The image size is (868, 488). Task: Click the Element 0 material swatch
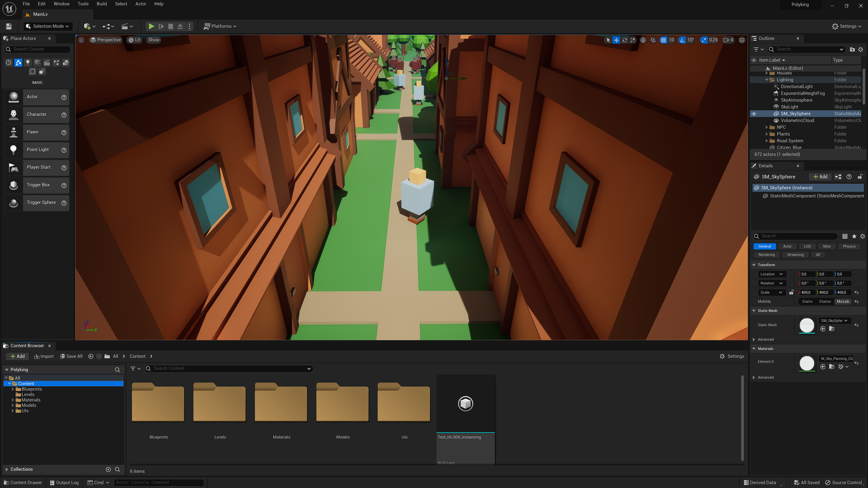[x=807, y=363]
